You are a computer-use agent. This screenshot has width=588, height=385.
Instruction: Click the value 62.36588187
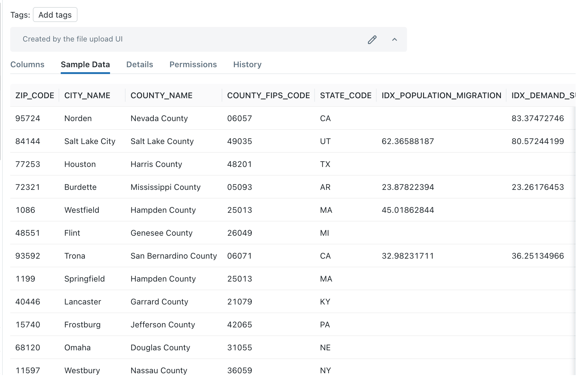(408, 141)
